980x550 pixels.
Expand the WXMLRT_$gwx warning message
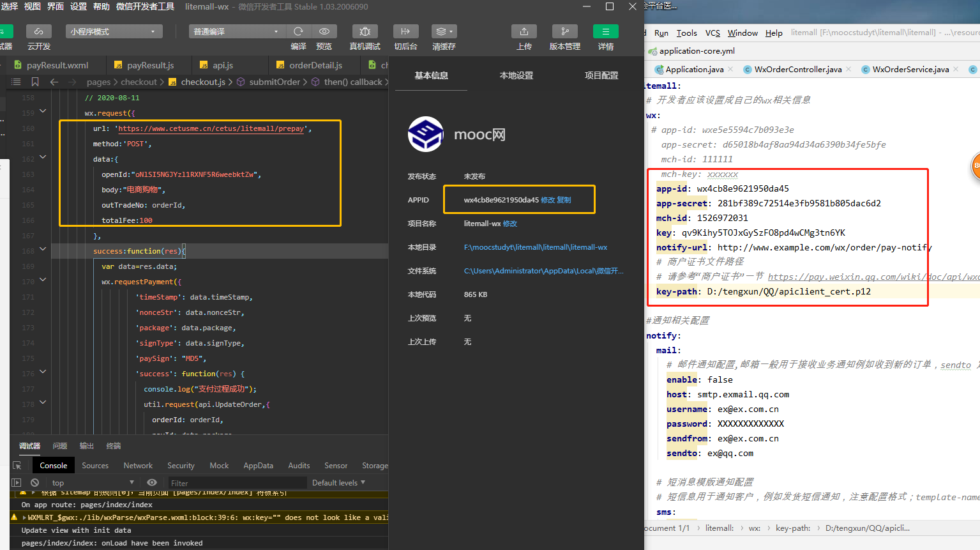(x=24, y=517)
